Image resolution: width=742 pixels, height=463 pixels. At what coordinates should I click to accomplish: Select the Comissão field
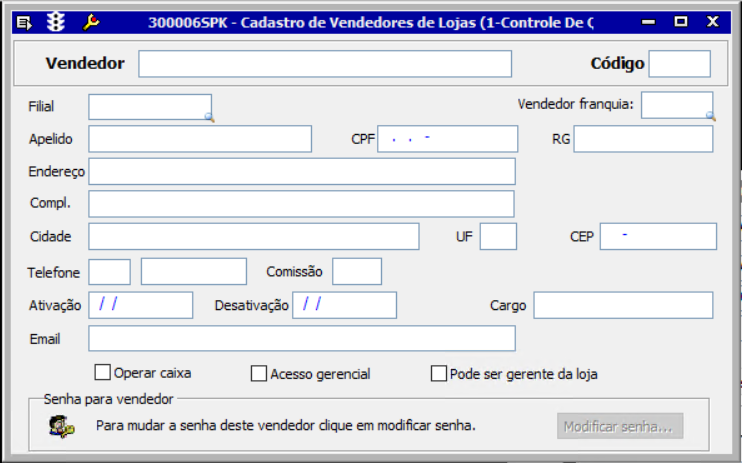coord(357,272)
